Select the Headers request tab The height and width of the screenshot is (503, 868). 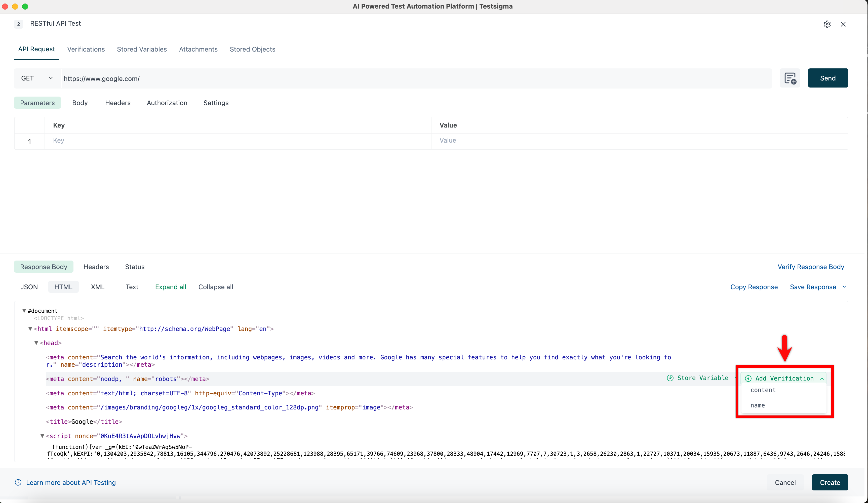click(x=118, y=103)
